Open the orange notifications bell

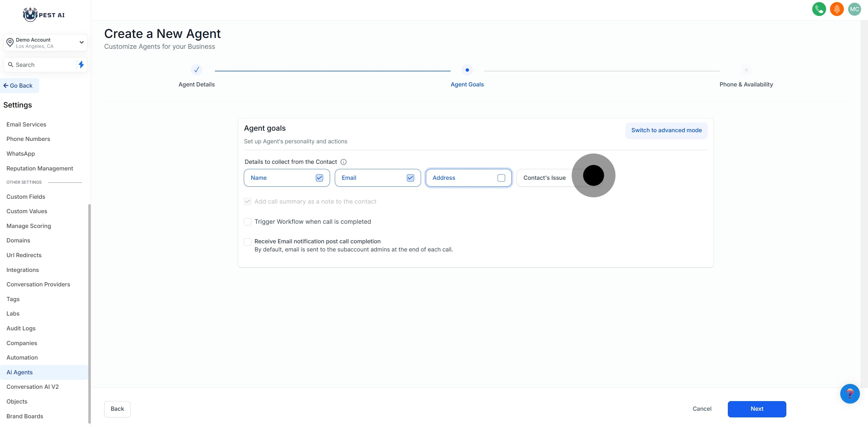click(836, 9)
